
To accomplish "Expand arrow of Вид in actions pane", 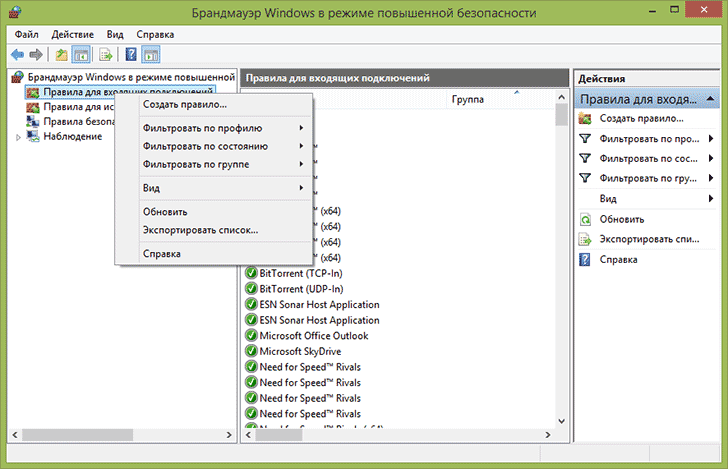I will pyautogui.click(x=711, y=199).
